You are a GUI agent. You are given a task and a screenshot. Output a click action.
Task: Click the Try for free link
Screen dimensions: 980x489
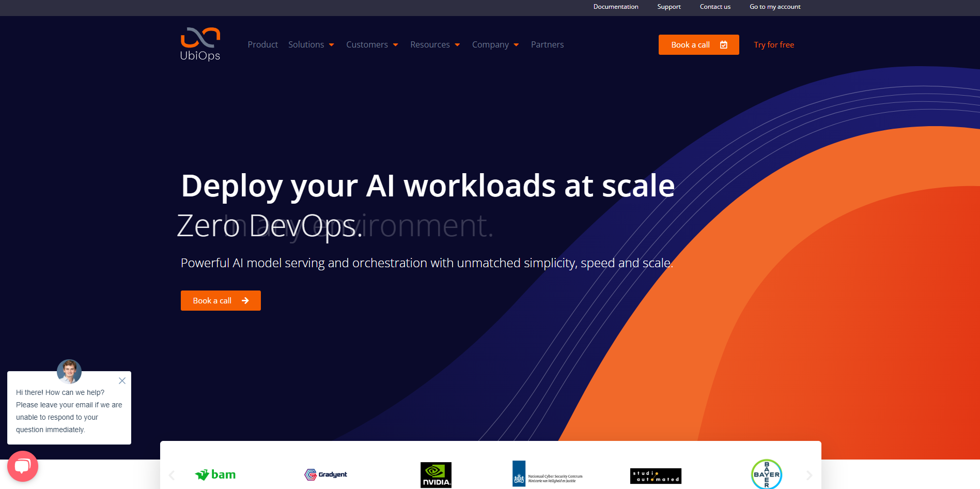[773, 45]
